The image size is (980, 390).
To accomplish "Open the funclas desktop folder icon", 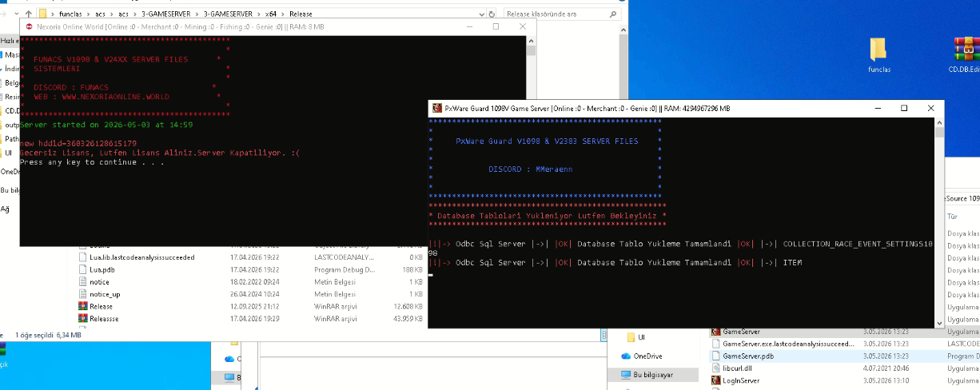I will coord(878,50).
